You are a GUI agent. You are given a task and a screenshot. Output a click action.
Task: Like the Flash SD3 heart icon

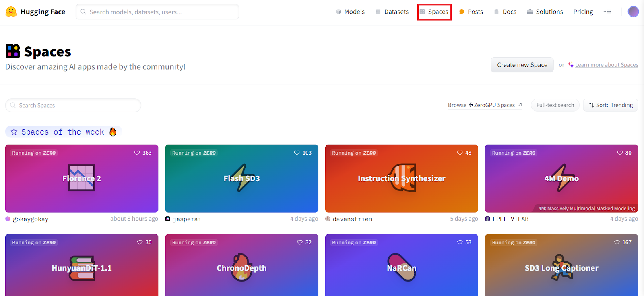pyautogui.click(x=297, y=153)
